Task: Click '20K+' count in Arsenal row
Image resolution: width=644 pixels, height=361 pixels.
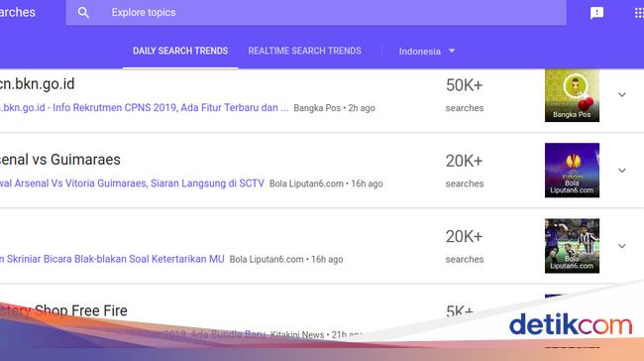Action: (464, 162)
